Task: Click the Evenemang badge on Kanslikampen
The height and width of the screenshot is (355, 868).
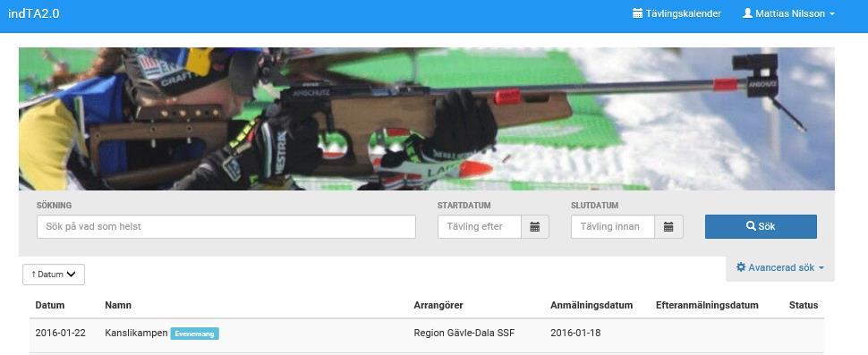Action: coord(194,334)
